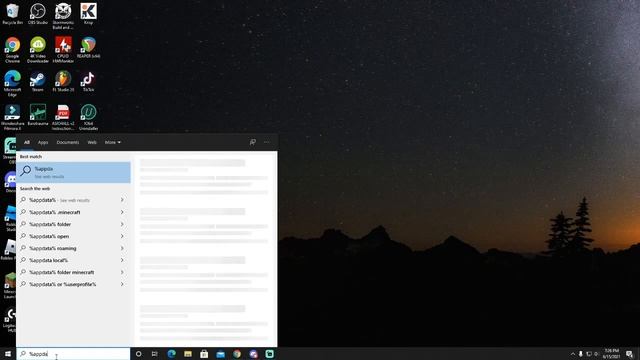Open the ellipsis options in the search panel
This screenshot has width=640, height=360.
tap(267, 142)
